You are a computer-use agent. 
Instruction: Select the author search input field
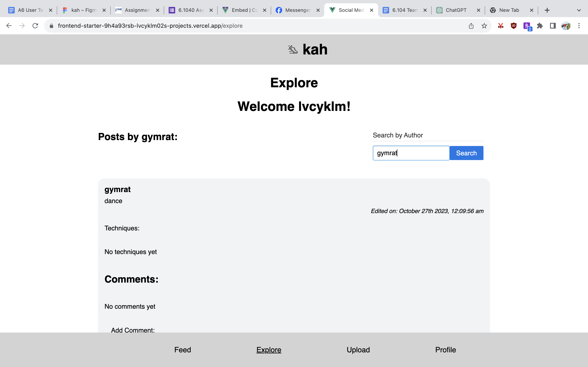click(411, 153)
